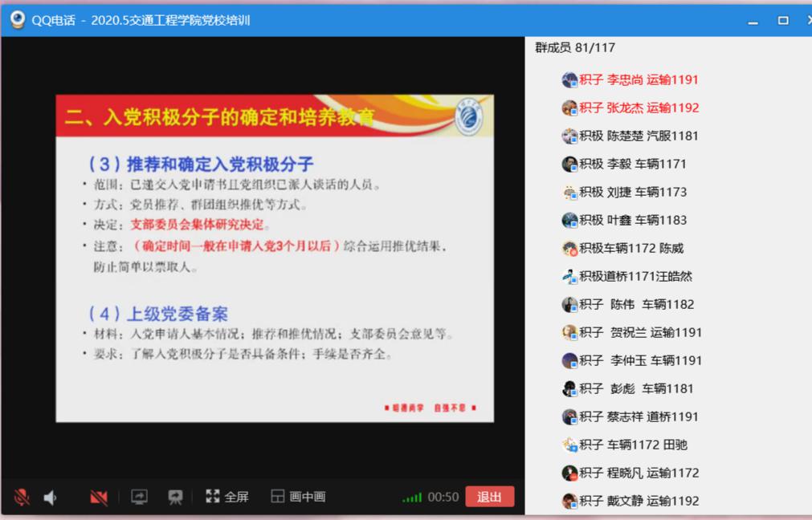This screenshot has height=520, width=812.
Task: Click avatar of 李毅 车辆1171
Action: tap(569, 164)
